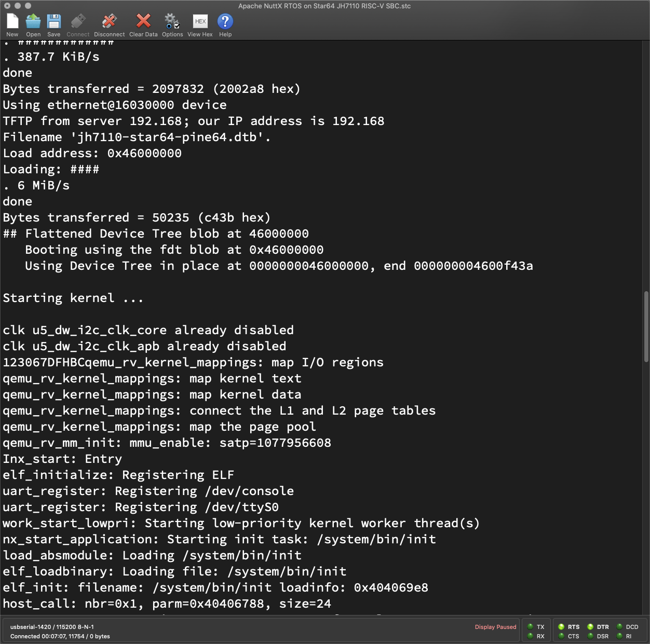650x644 pixels.
Task: Click 'work_start_lowpri' kernel worker line
Action: 241,524
